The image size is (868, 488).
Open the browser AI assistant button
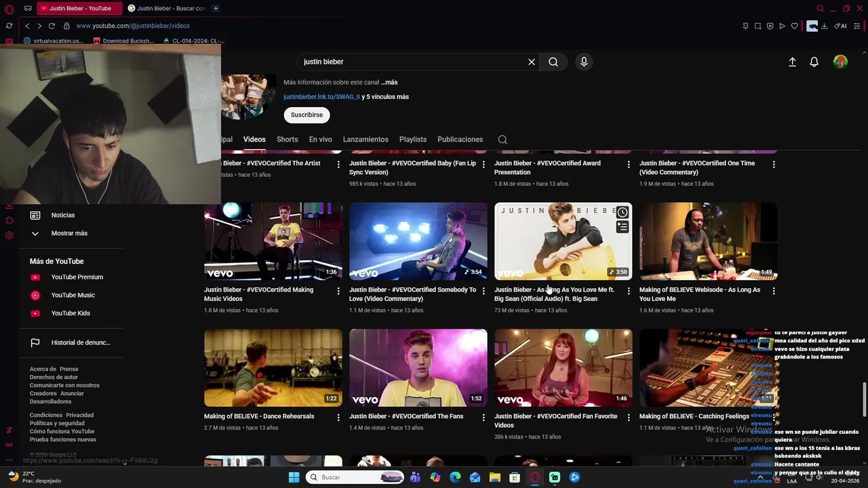[x=840, y=26]
